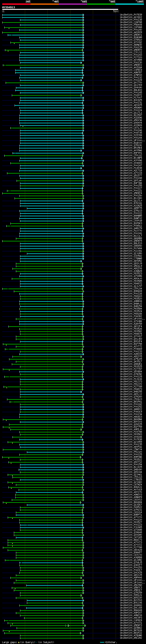Select the UniRef100_Q7NFA3 label

click(131, 75)
